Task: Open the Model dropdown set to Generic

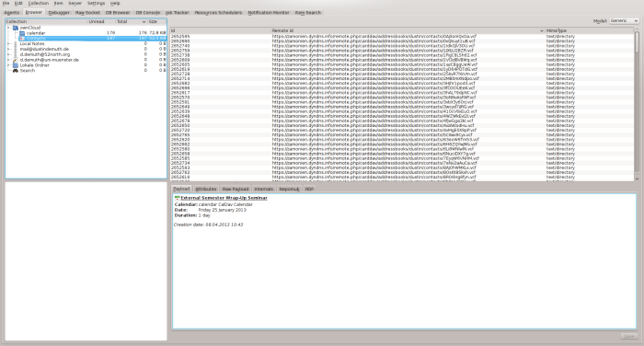Action: 624,20
